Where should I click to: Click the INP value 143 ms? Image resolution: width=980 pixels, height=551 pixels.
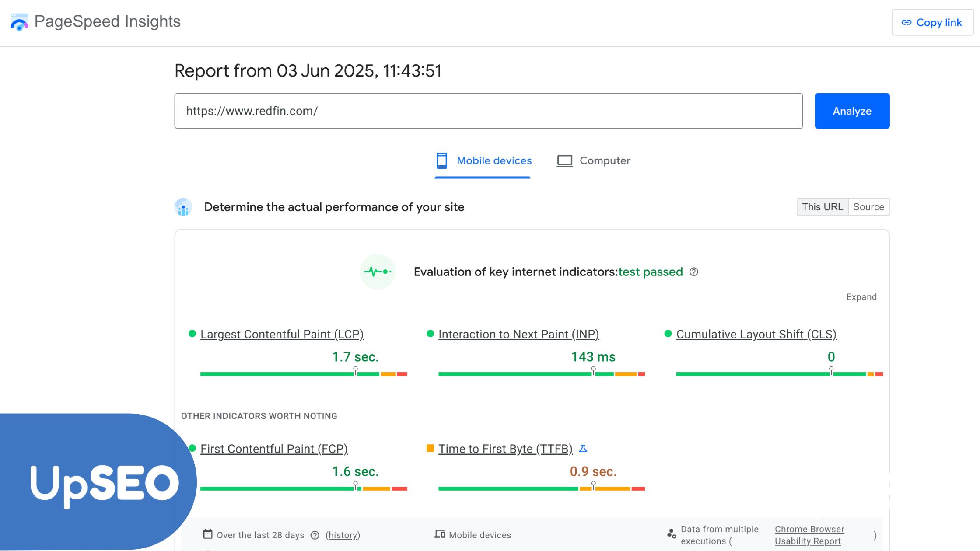pos(593,357)
